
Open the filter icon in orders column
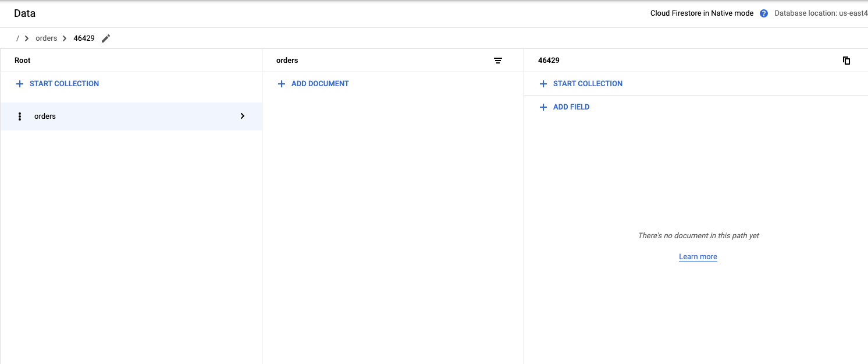(x=498, y=61)
